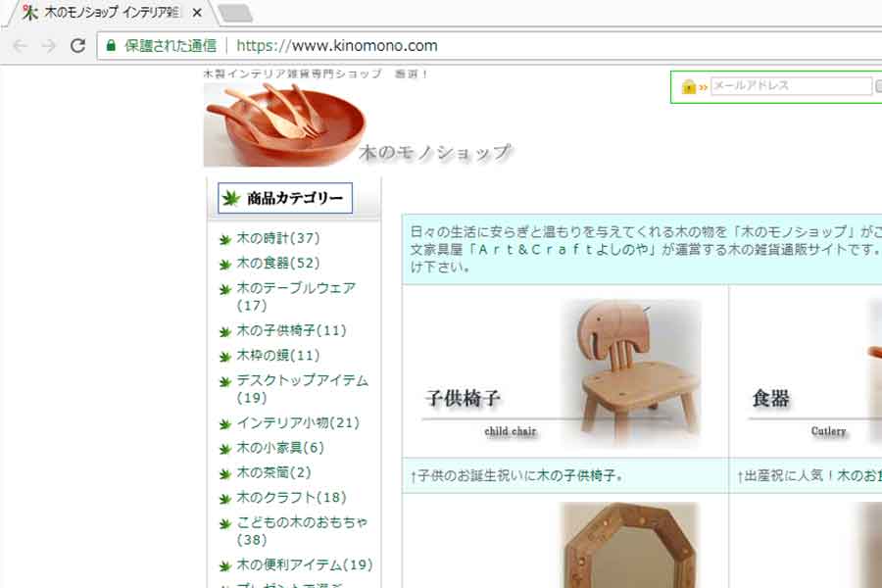The height and width of the screenshot is (588, 882).
Task: Click the leaf icon beside 商品カテゴリー
Action: [x=230, y=198]
